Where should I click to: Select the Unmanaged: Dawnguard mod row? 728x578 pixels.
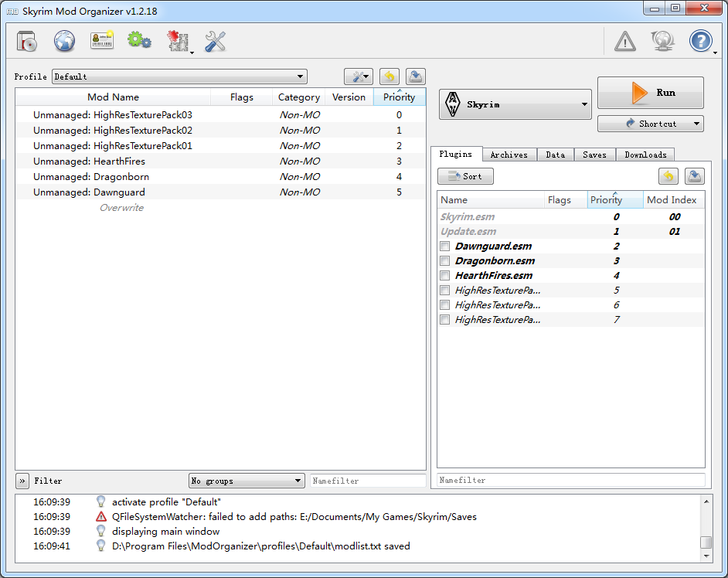click(x=220, y=192)
